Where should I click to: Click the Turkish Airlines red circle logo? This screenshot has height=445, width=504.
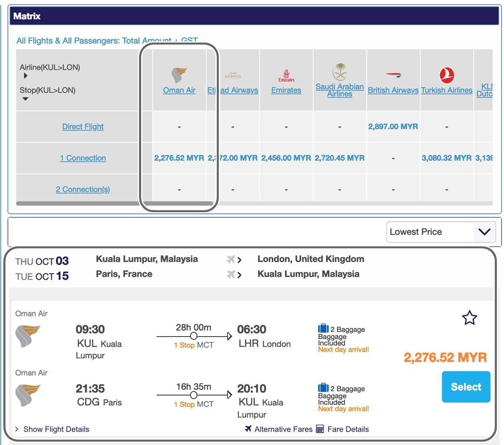[447, 75]
